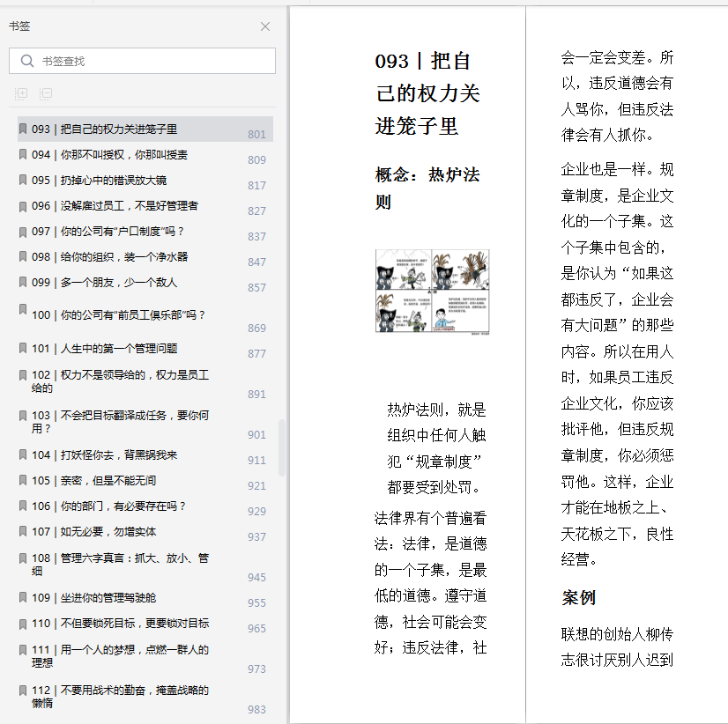Click the bookmark flag icon beside 097
The width and height of the screenshot is (728, 724).
23,232
